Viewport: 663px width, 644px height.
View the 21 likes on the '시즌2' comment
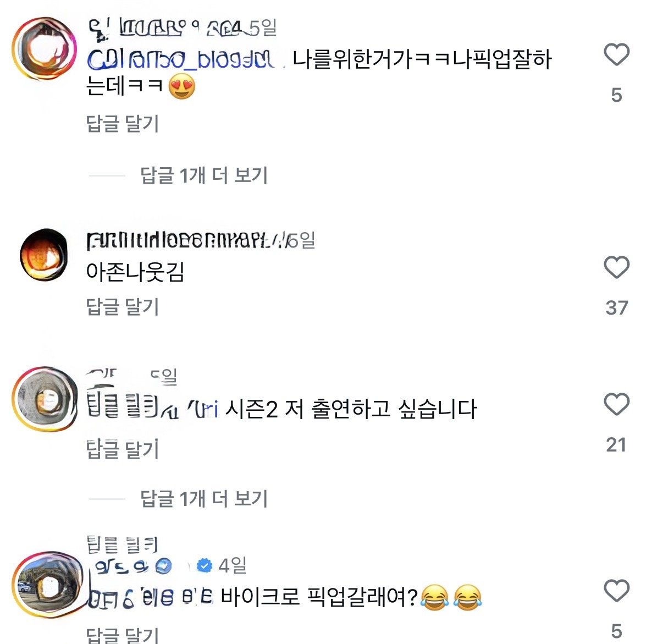(x=616, y=444)
